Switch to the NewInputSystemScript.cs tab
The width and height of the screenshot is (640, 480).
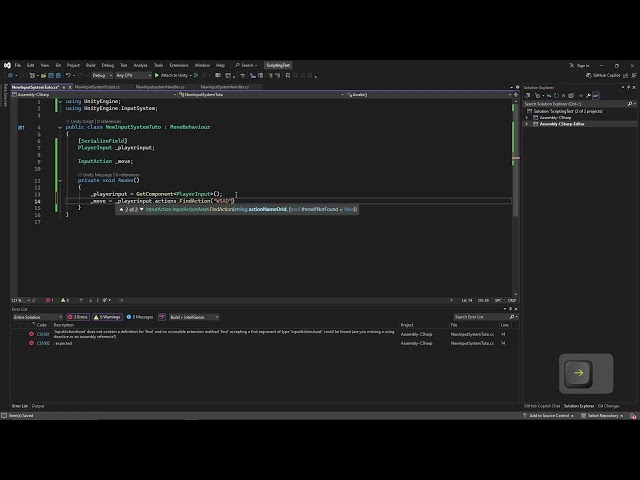click(x=97, y=87)
